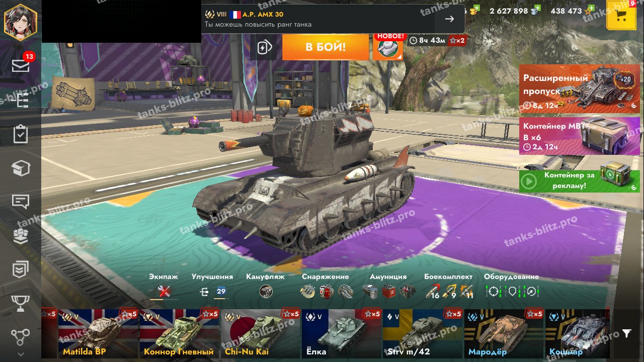The height and width of the screenshot is (362, 644).
Task: Expand the sidebar using the bottom chevron
Action: click(21, 354)
